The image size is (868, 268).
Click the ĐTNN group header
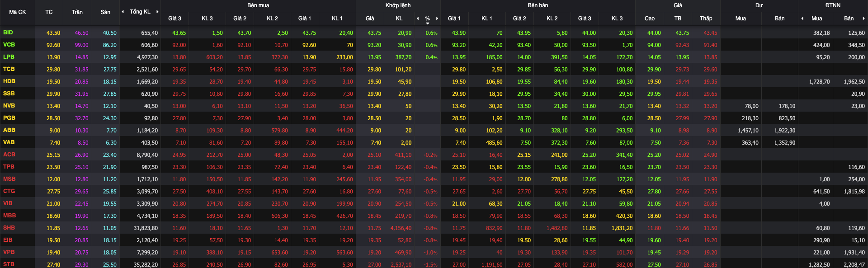pyautogui.click(x=833, y=5)
